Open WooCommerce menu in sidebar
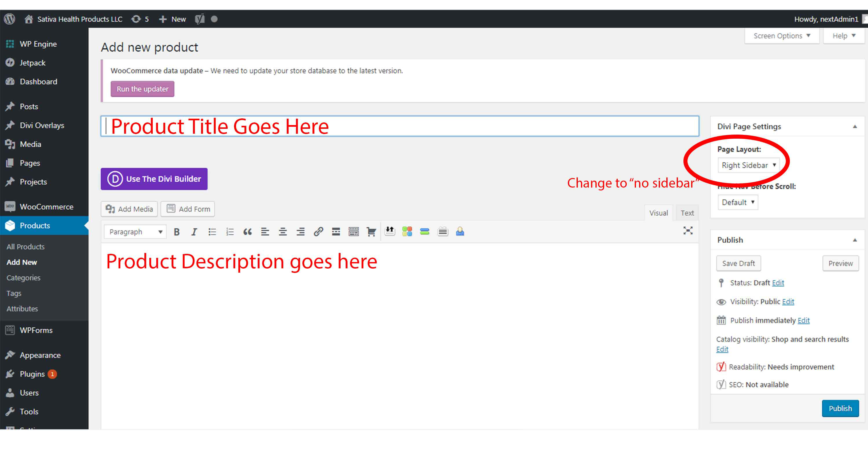Image resolution: width=868 pixels, height=455 pixels. 44,207
